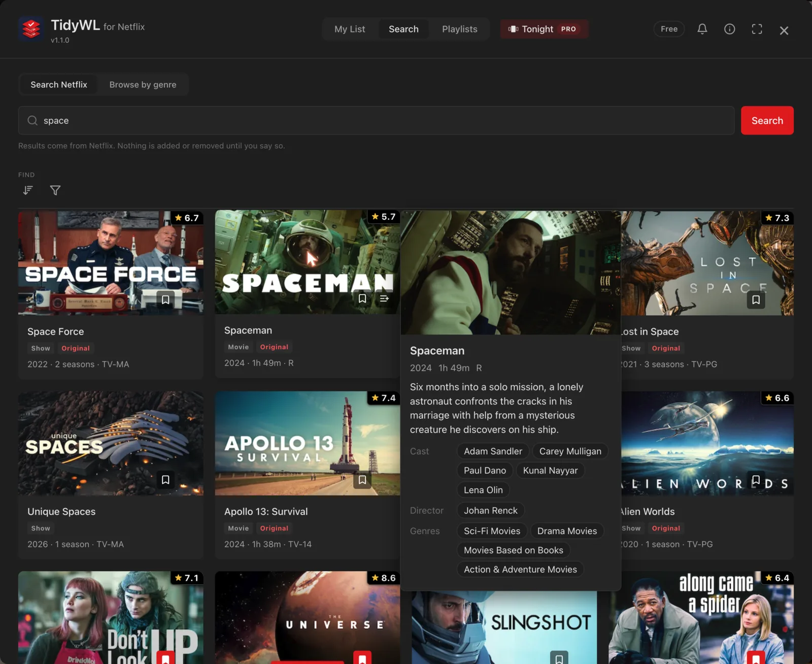Open the Tonight PRO feature
The height and width of the screenshot is (664, 812).
(x=544, y=29)
